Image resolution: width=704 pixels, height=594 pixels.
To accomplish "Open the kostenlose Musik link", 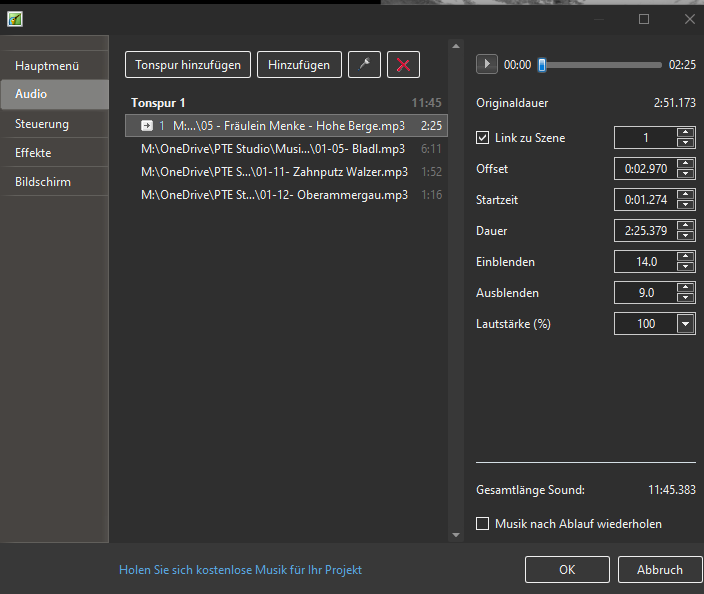I will point(240,570).
